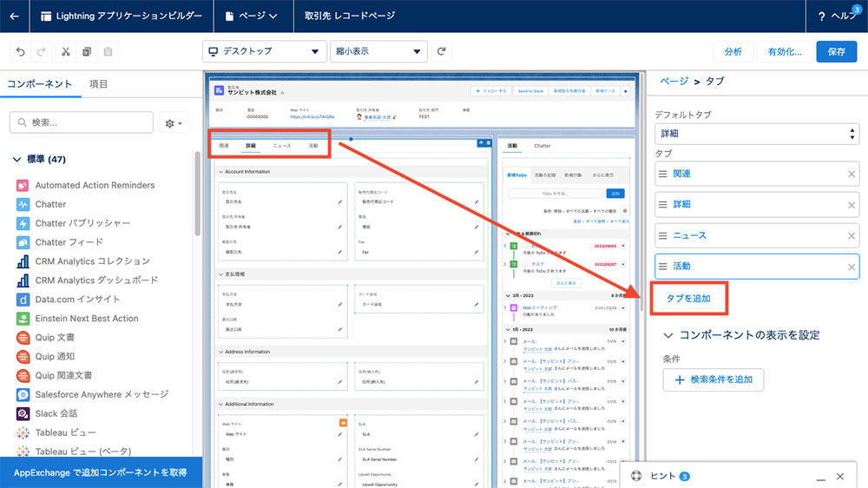Open the 縮小表示 zoom dropdown
Screen dimensions: 868x488
click(378, 51)
